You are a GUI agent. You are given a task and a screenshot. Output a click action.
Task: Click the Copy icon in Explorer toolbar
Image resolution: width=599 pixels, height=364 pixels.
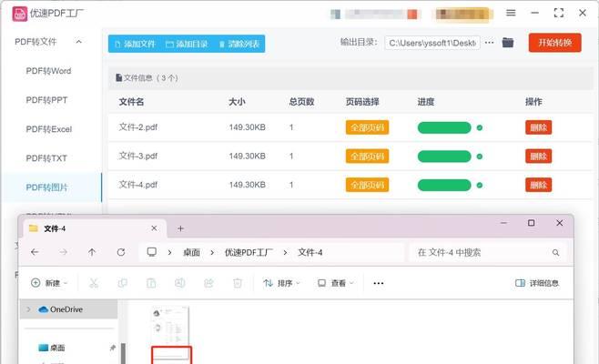(x=122, y=283)
